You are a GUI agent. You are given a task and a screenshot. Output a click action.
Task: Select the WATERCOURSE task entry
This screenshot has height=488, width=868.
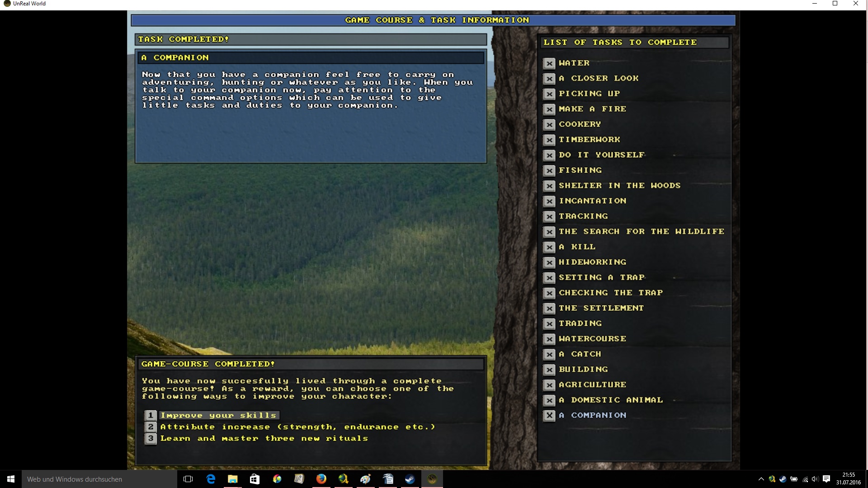pos(593,339)
